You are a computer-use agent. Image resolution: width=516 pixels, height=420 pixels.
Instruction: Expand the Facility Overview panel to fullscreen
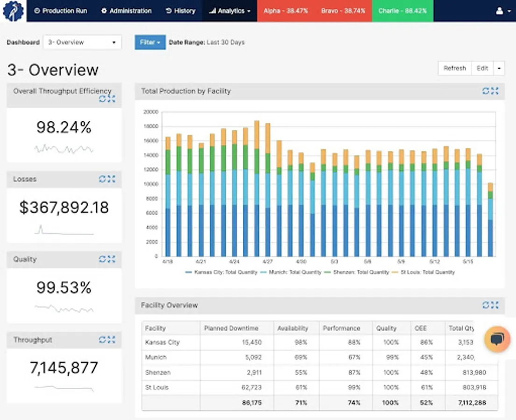click(495, 305)
